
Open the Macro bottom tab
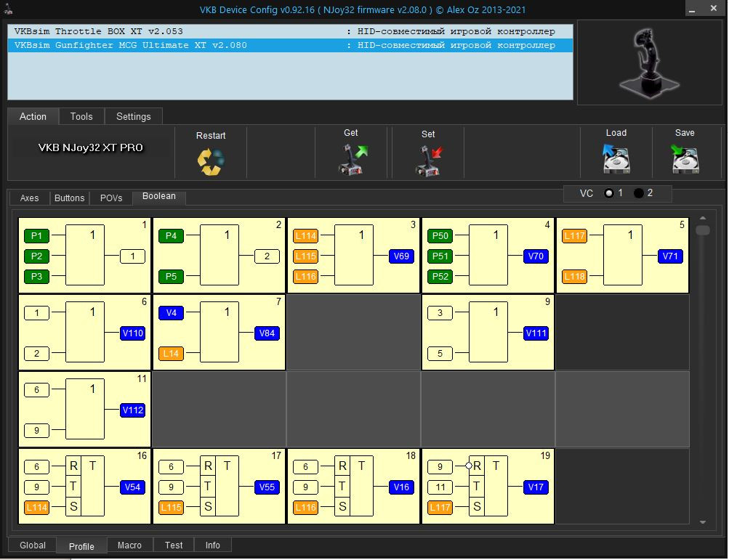click(129, 545)
